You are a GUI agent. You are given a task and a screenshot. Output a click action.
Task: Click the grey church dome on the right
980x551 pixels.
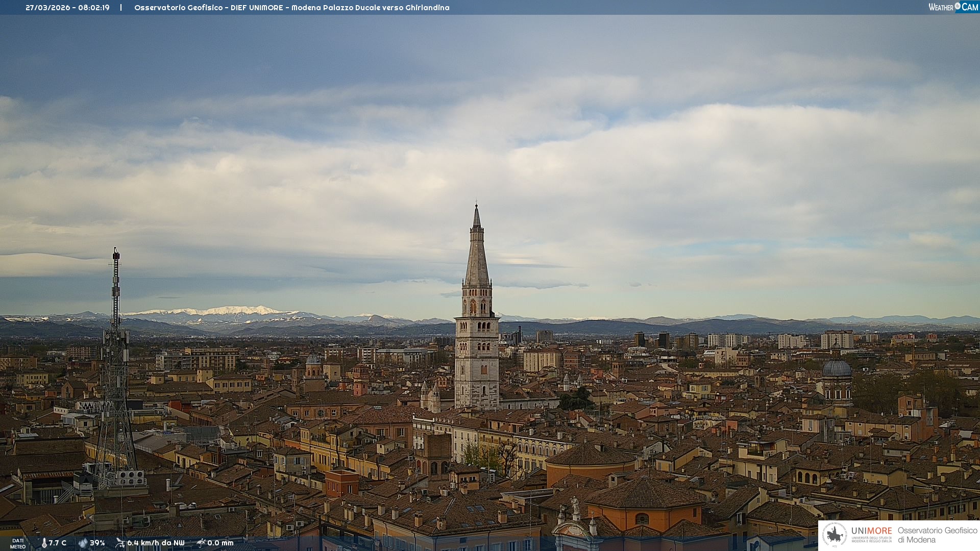pos(837,368)
